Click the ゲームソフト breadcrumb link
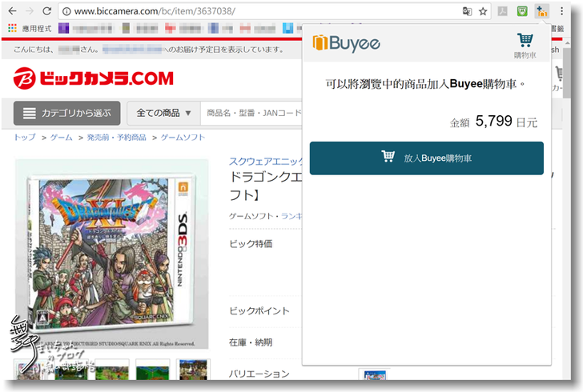 pyautogui.click(x=183, y=138)
